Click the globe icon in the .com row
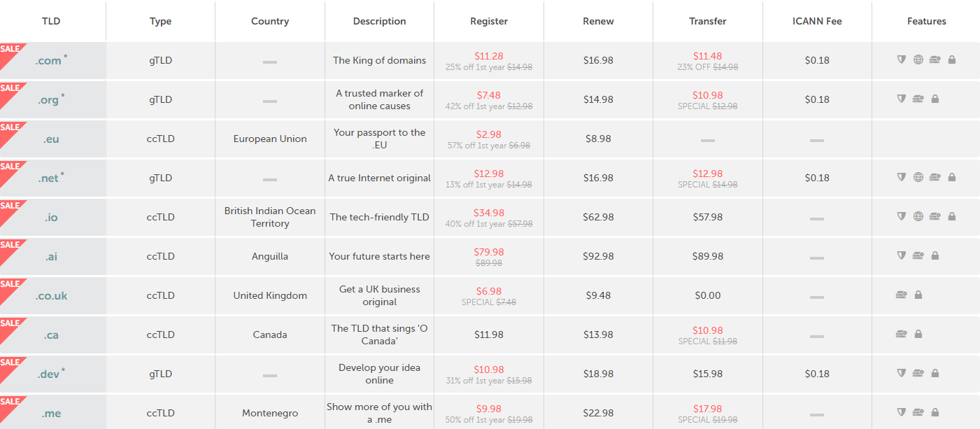The image size is (980, 429). pos(918,59)
